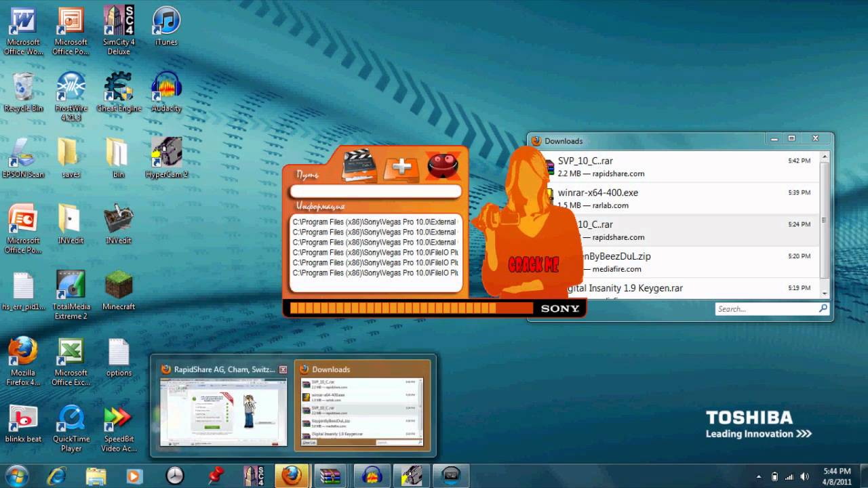This screenshot has width=868, height=488.
Task: Switch to SimCity 4 on the taskbar
Action: [254, 476]
